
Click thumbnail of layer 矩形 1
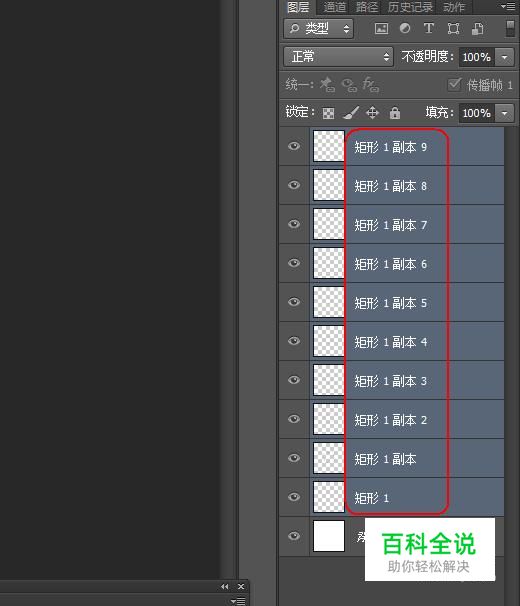tap(329, 497)
